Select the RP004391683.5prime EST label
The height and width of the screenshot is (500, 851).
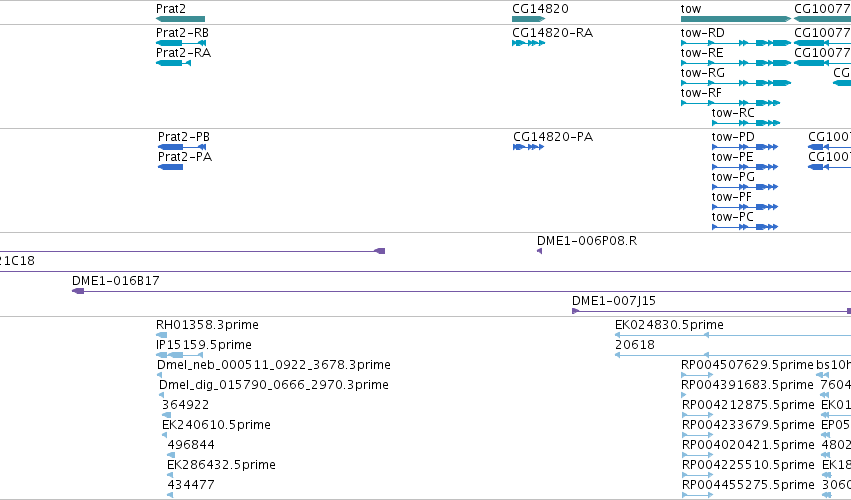tap(747, 385)
